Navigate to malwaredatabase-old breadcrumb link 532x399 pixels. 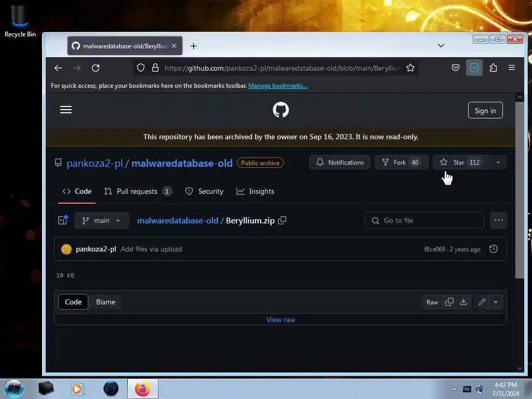(x=178, y=220)
